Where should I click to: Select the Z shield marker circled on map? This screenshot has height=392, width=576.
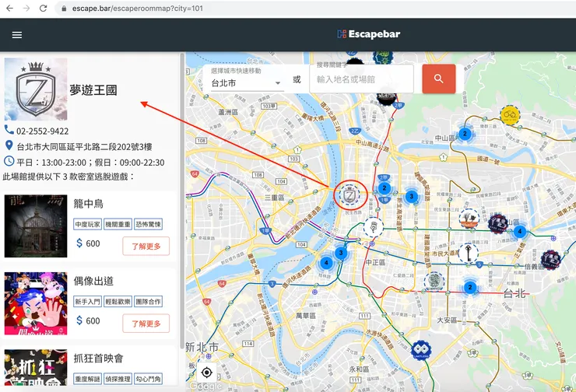point(349,195)
